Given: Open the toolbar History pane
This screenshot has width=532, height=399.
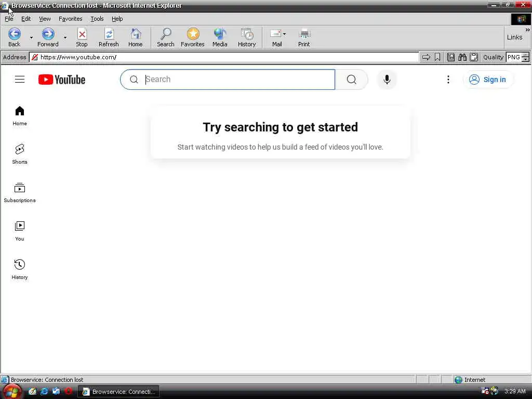Looking at the screenshot, I should coord(247,37).
